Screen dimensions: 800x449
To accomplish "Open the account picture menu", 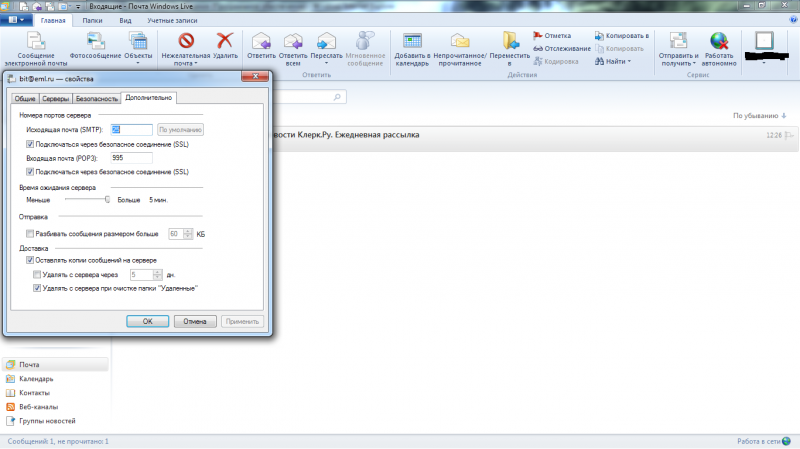I will (764, 47).
